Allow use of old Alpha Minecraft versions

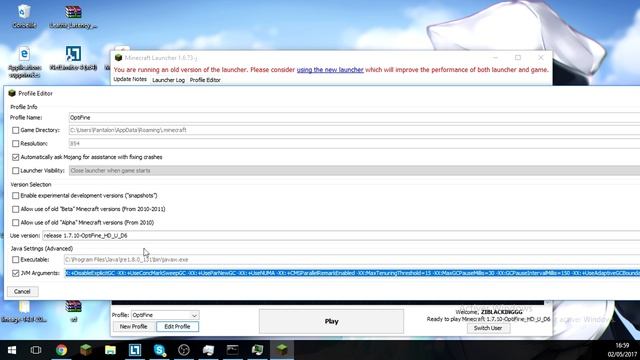coord(16,223)
